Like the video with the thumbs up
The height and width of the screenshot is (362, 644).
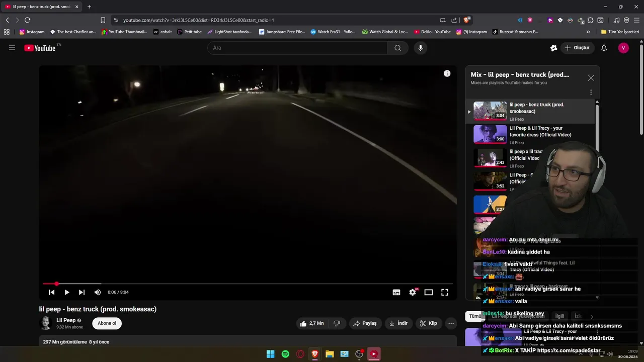click(x=311, y=323)
